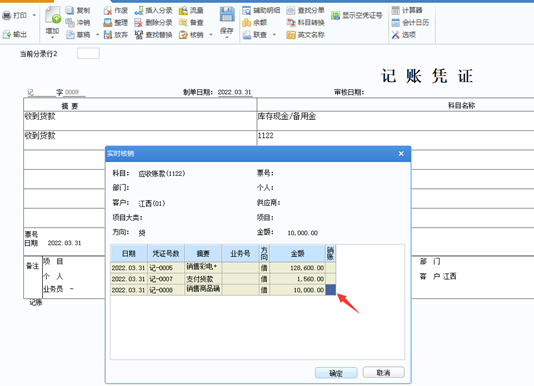This screenshot has width=534, height=386.
Task: Click the 辅助明细 auxiliary detail icon
Action: [x=247, y=11]
